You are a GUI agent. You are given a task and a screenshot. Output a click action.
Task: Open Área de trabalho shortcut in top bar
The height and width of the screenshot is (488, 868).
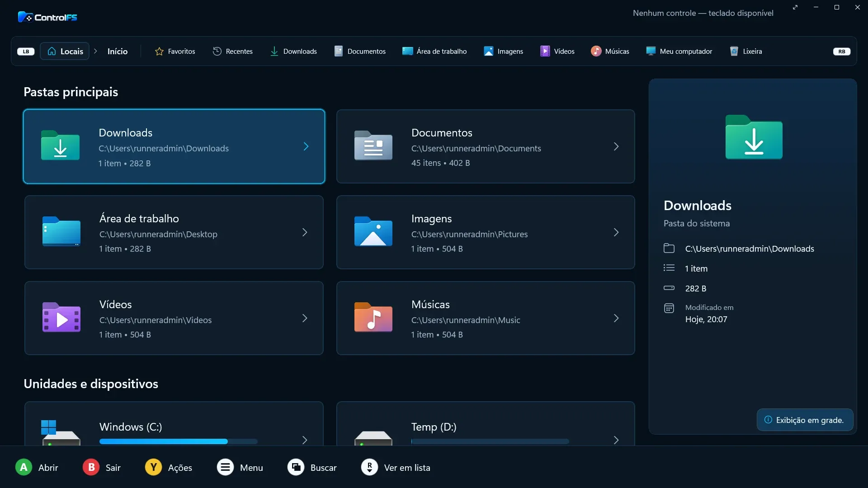click(434, 52)
